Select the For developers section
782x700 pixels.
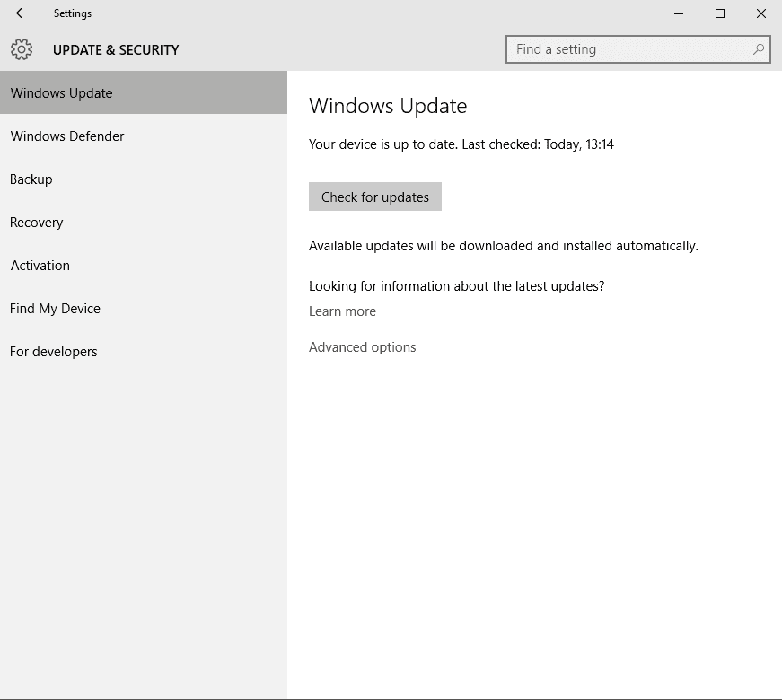coord(54,352)
